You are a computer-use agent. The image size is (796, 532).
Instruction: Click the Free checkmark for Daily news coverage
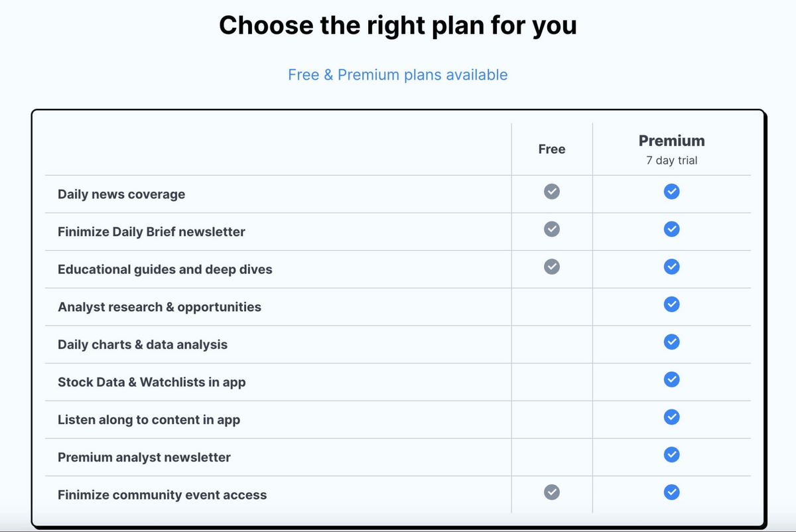point(552,192)
